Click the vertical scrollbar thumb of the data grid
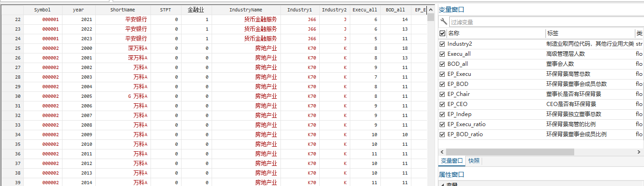This screenshot has height=186, width=644. click(431, 17)
